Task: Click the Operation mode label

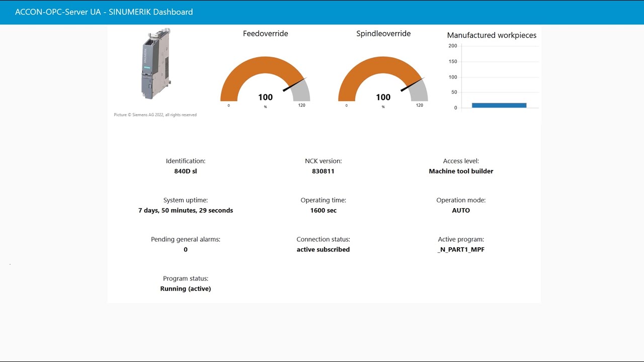Action: pos(461,200)
